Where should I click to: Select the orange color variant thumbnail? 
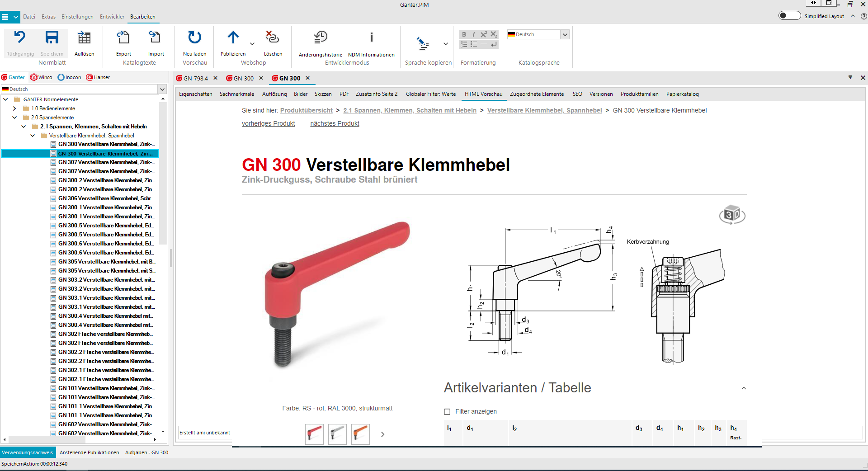coord(360,434)
